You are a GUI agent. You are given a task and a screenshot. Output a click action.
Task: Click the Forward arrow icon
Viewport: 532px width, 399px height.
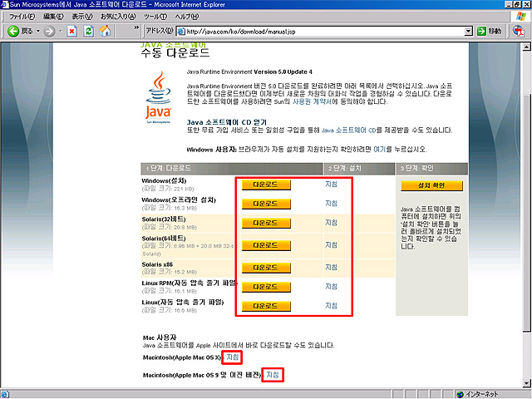click(x=50, y=32)
